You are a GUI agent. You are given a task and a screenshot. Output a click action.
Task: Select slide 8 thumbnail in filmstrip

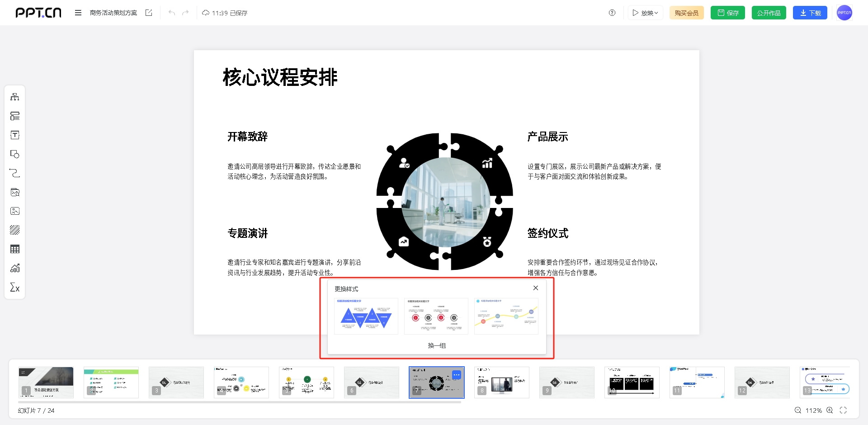(x=501, y=382)
